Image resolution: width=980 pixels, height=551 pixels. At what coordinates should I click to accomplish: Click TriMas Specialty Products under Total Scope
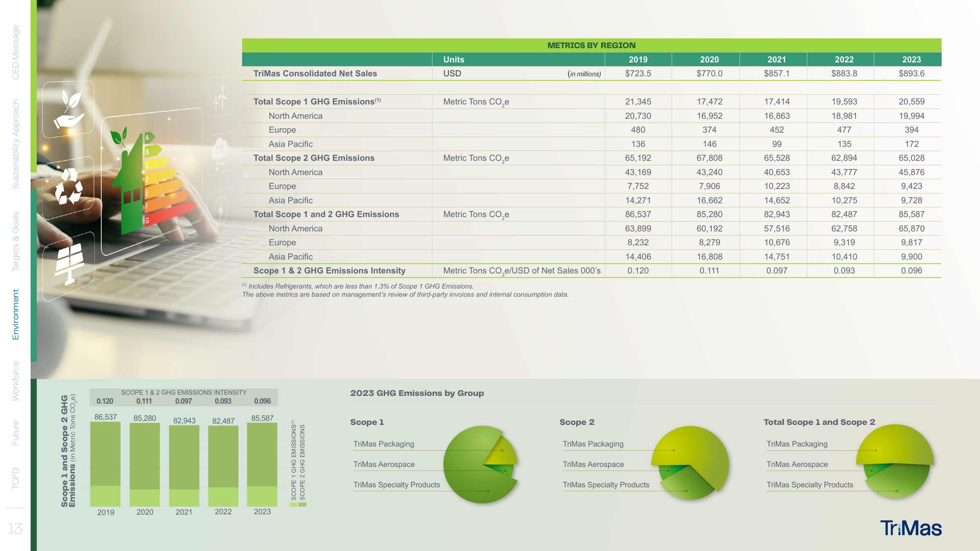[810, 484]
